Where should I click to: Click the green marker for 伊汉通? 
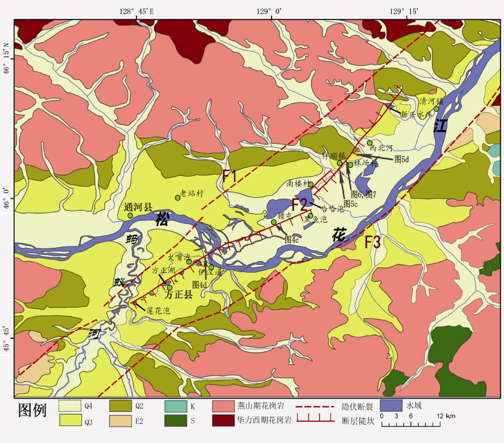coord(211,267)
